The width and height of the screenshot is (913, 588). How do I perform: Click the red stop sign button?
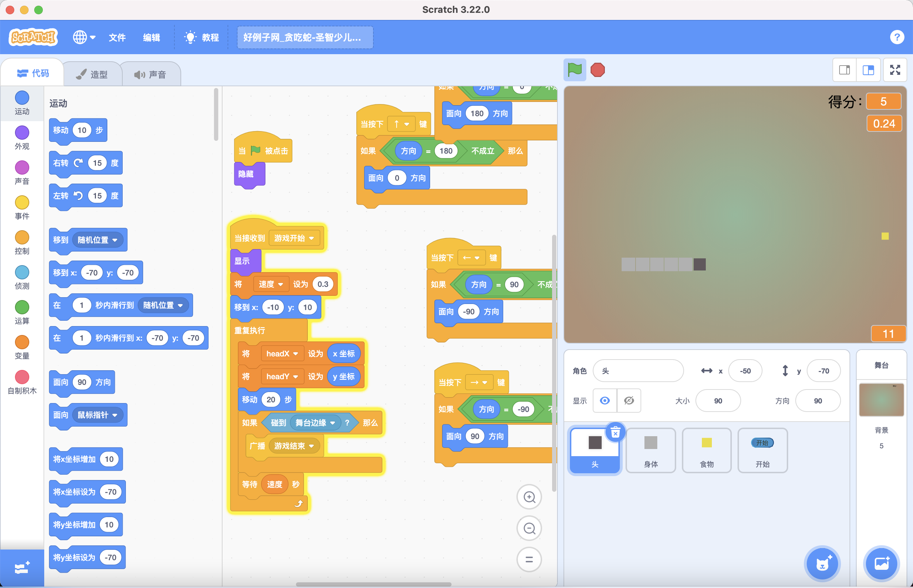[597, 70]
